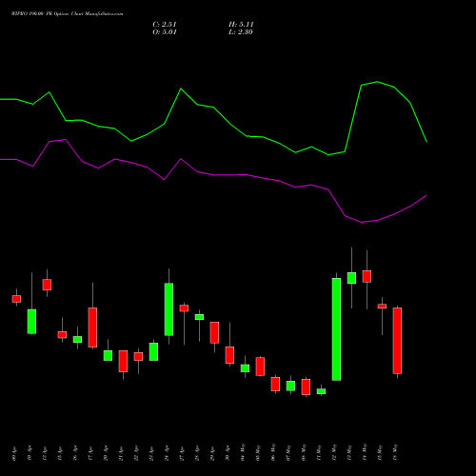Click the final large red candlestick on 18 May

tap(397, 341)
